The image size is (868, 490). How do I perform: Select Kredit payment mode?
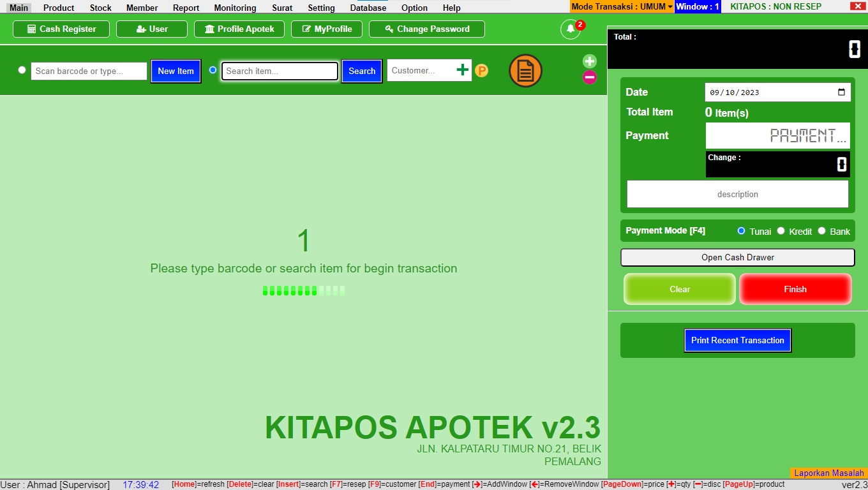[781, 231]
